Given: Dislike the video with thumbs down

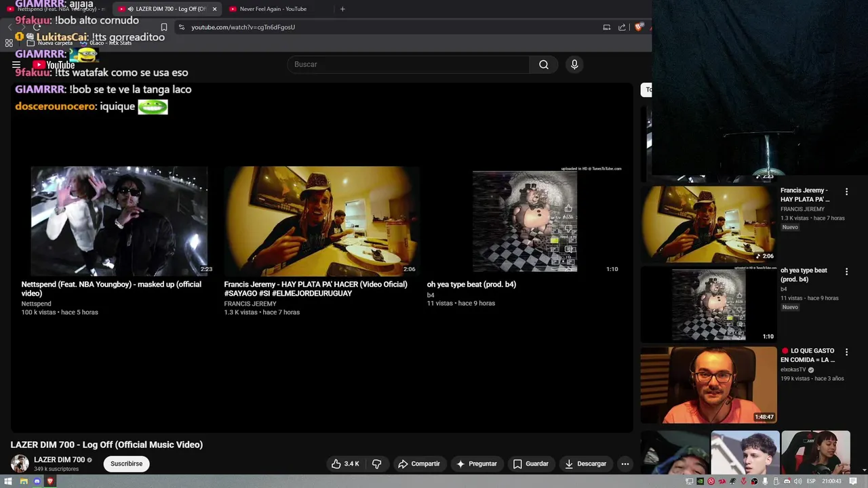Looking at the screenshot, I should (377, 464).
